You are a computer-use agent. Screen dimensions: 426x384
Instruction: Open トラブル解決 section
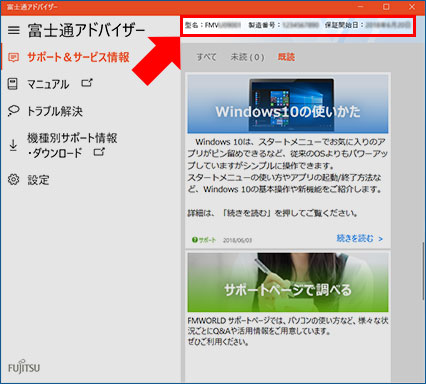click(55, 111)
